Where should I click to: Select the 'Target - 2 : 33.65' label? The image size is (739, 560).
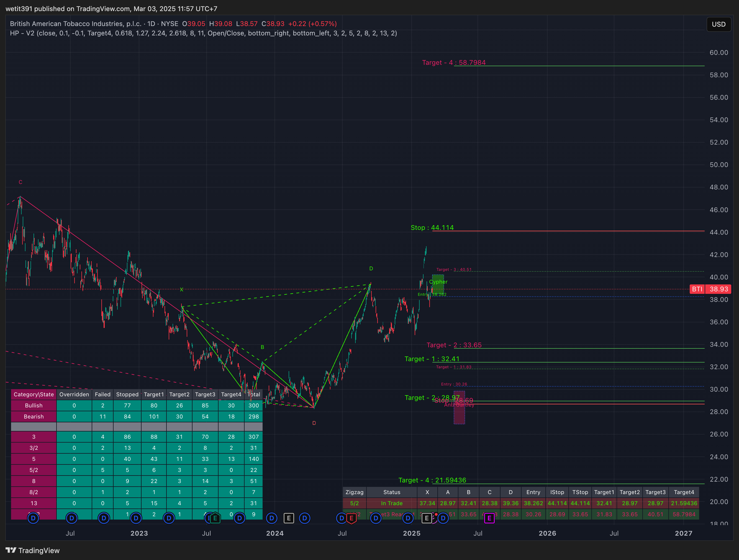454,345
